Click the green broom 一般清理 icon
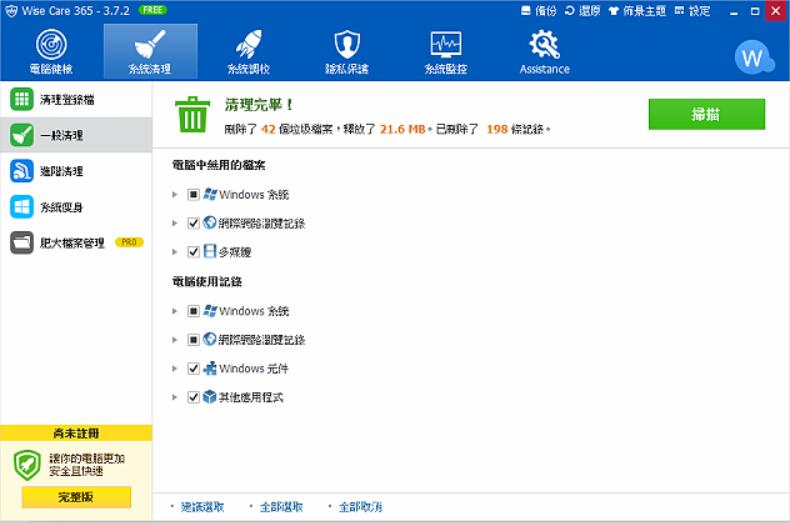The image size is (790, 523). tap(22, 135)
